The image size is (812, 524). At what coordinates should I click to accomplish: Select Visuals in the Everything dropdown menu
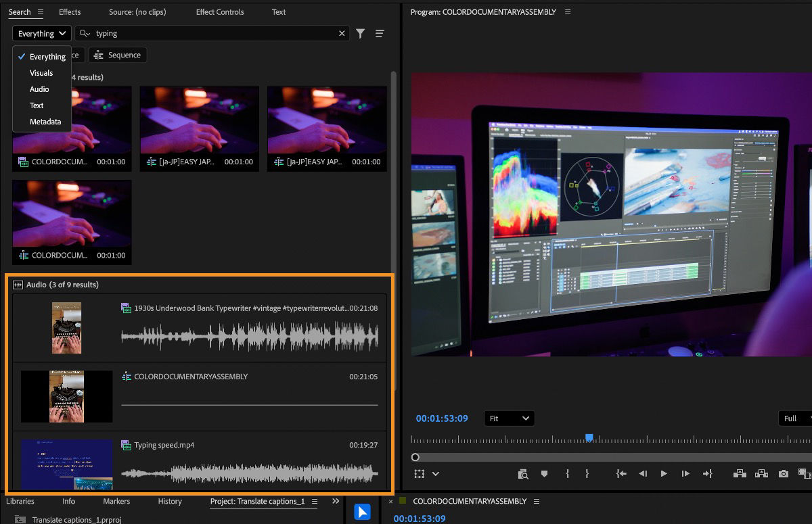click(x=40, y=72)
